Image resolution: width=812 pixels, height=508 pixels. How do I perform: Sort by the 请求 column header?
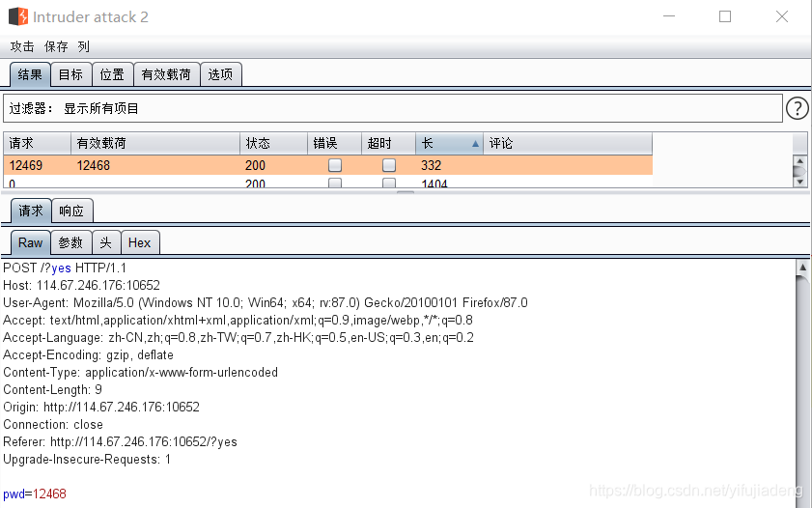click(x=37, y=144)
